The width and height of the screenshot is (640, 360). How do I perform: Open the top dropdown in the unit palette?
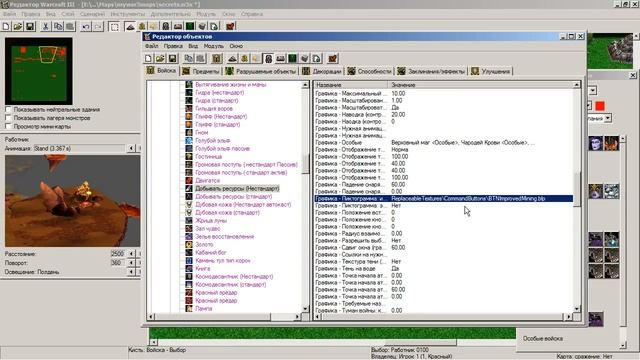point(593,90)
